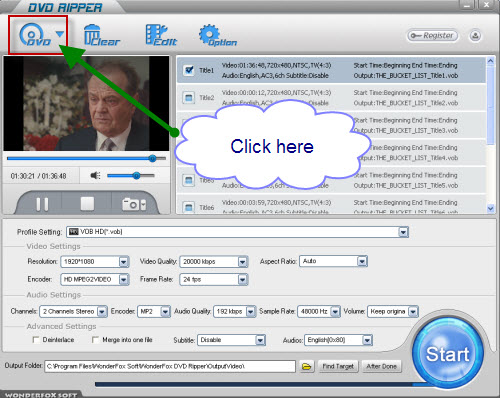The height and width of the screenshot is (398, 500).
Task: Minimize the DVD Ripper window
Action: pyautogui.click(x=468, y=5)
